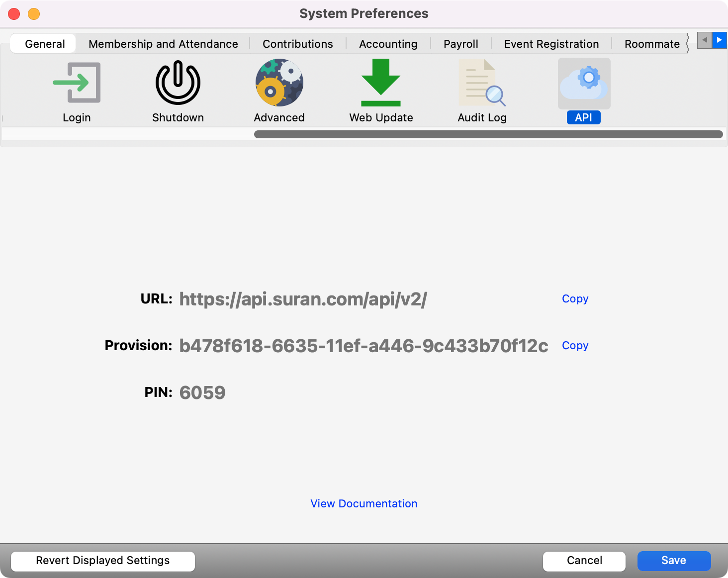728x578 pixels.
Task: Switch to the General tab
Action: click(45, 44)
